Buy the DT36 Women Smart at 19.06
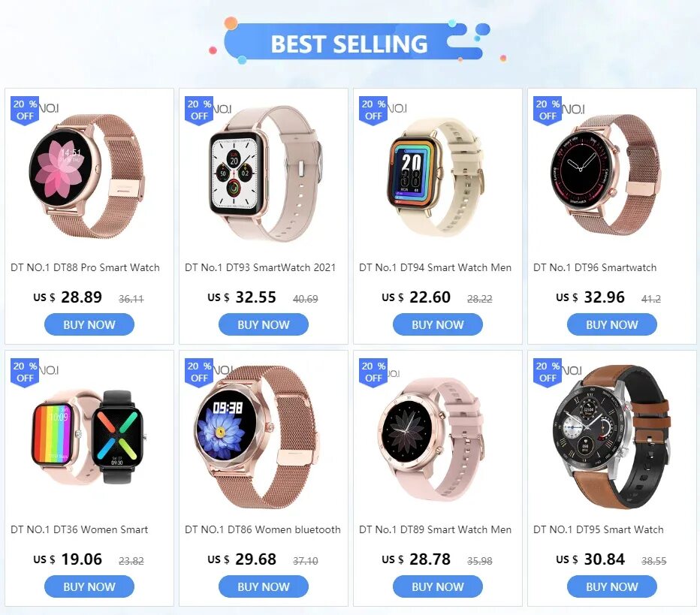The image size is (700, 615). point(89,586)
